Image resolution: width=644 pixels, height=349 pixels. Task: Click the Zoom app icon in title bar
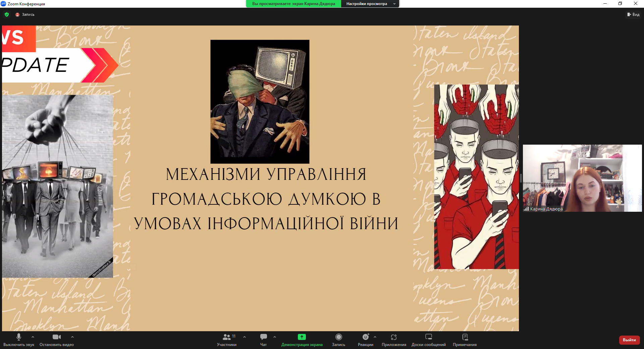pyautogui.click(x=3, y=4)
